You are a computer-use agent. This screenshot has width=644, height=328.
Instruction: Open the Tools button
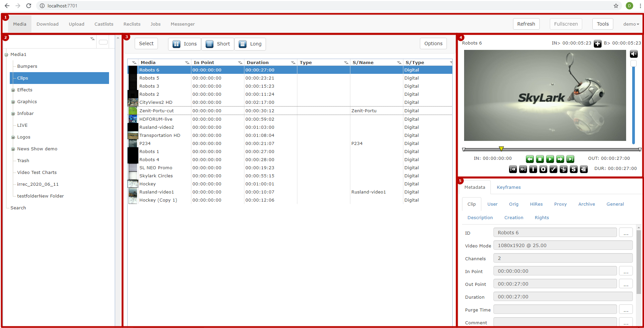tap(603, 24)
